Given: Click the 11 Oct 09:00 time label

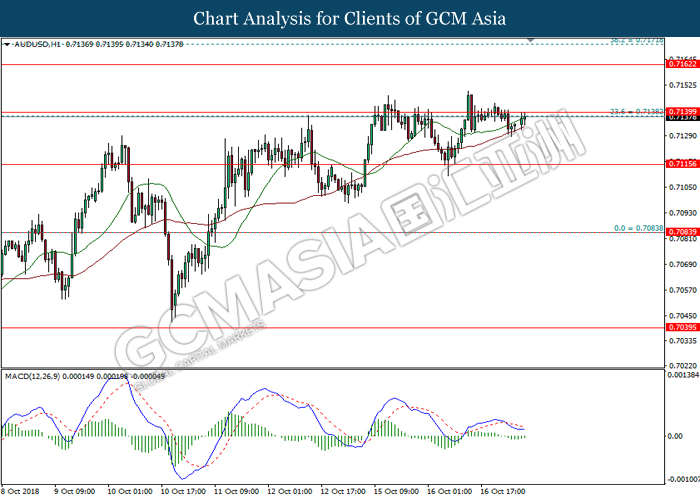Looking at the screenshot, I should pos(236,492).
